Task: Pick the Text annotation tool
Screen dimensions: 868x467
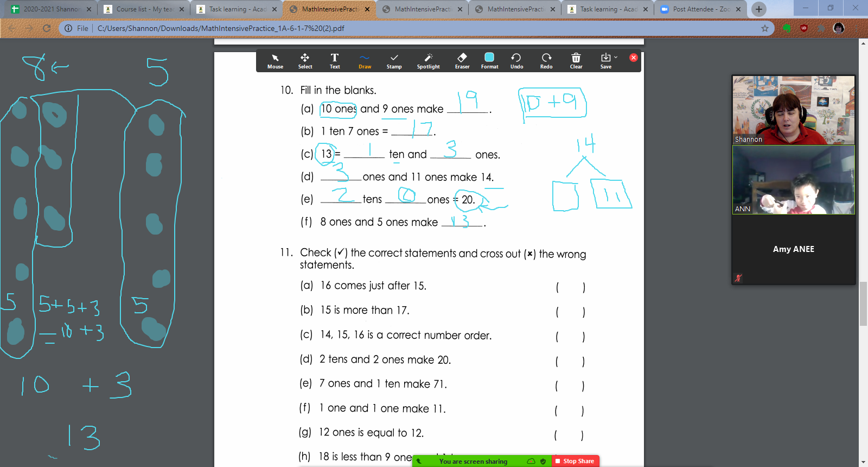Action: click(335, 61)
